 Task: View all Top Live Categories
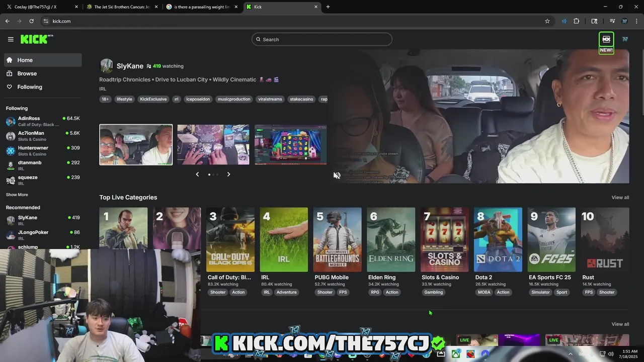[x=620, y=198]
